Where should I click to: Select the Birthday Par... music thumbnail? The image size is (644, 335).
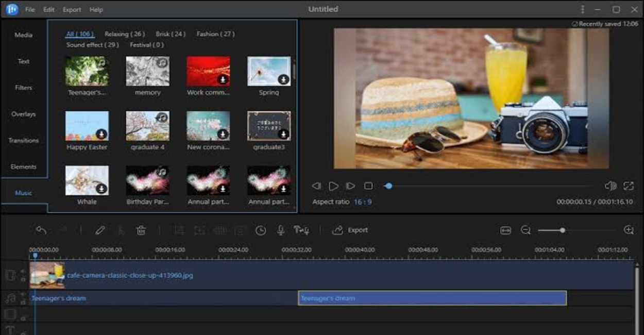click(147, 180)
